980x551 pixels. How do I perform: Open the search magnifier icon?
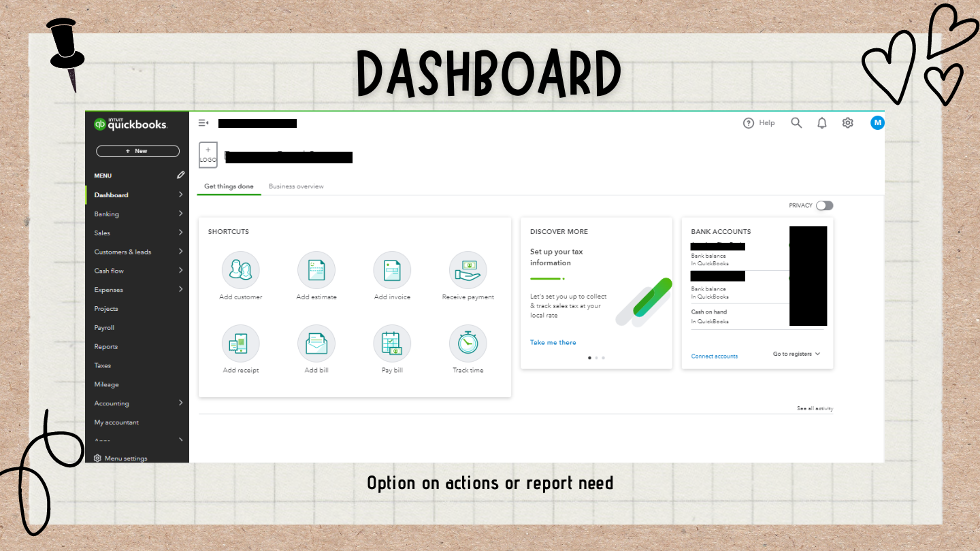[796, 123]
